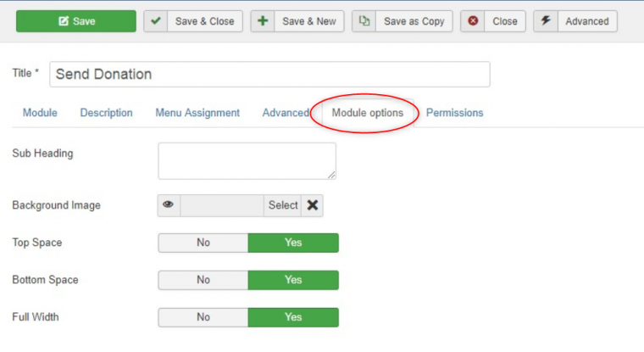The height and width of the screenshot is (352, 644).
Task: Set Full Width to No
Action: tap(203, 317)
